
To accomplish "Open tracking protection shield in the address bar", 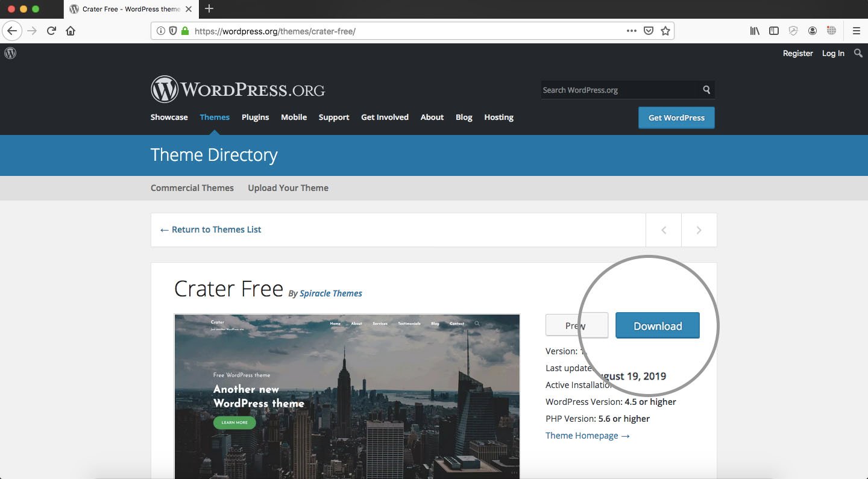I will 173,31.
